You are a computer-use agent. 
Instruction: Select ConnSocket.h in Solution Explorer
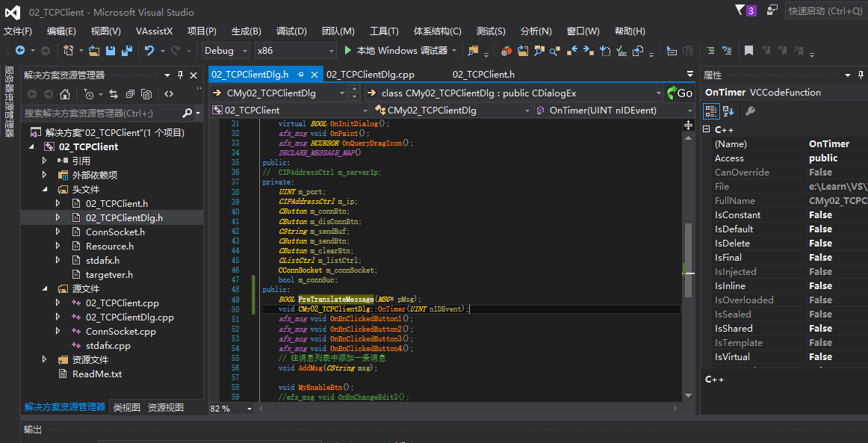[115, 232]
